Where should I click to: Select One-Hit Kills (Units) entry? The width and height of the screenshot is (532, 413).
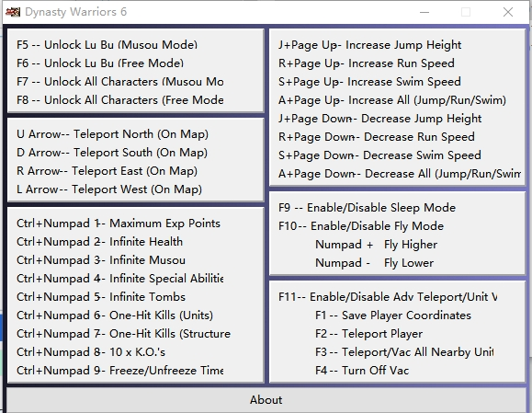[115, 315]
